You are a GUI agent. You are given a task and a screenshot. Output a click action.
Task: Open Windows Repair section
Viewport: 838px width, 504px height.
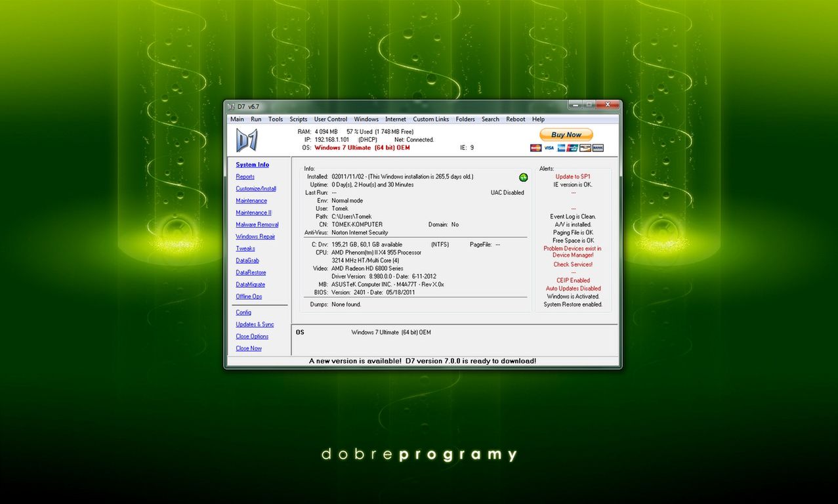click(255, 236)
